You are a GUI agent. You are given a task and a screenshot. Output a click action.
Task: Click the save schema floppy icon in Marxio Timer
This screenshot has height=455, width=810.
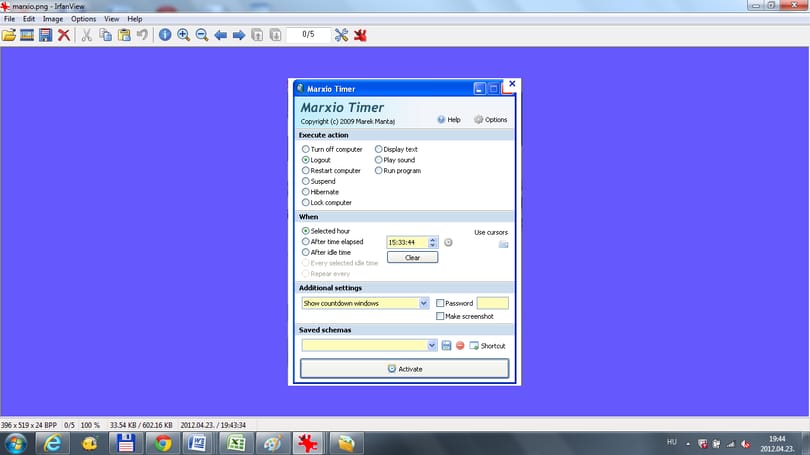click(446, 346)
